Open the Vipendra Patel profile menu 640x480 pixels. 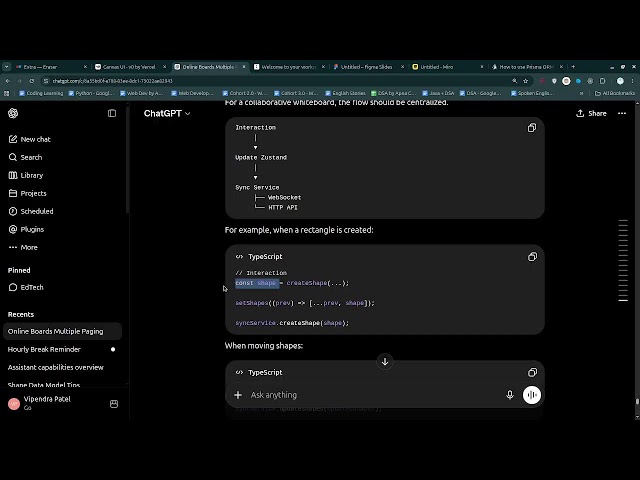tap(47, 403)
